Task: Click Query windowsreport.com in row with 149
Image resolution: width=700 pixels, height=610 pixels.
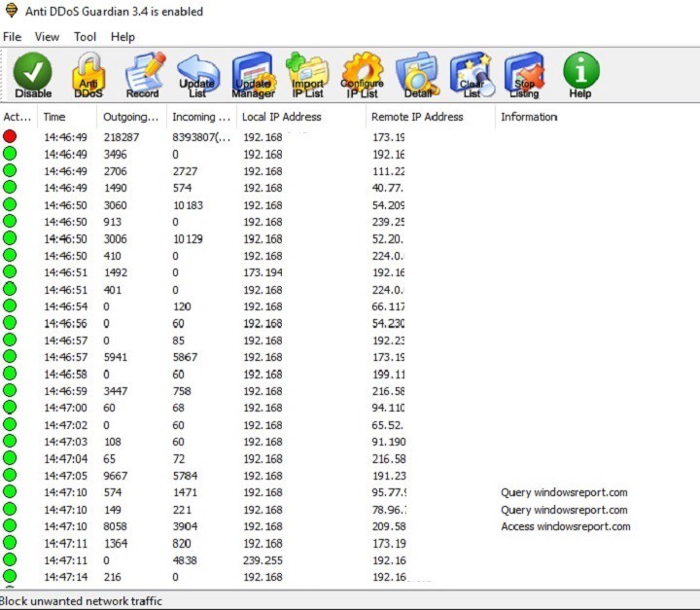Action: [564, 510]
